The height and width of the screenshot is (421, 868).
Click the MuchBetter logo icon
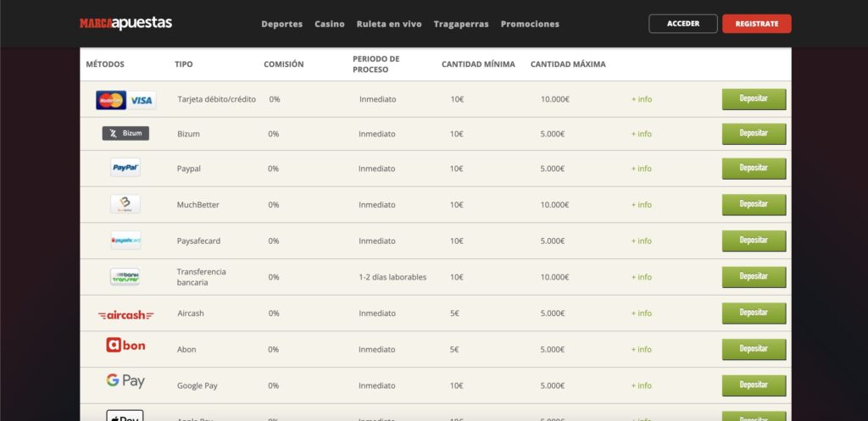tap(125, 204)
